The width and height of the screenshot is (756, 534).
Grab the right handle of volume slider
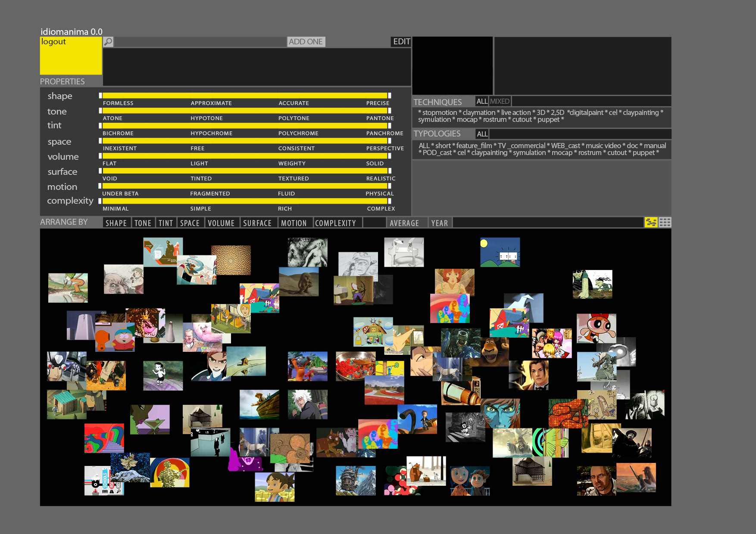390,156
